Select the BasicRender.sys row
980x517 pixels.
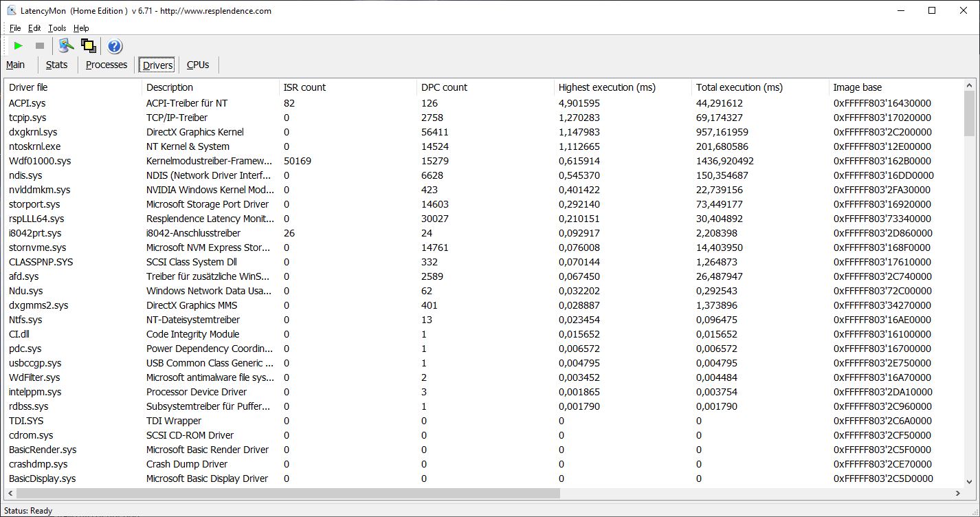tap(484, 450)
